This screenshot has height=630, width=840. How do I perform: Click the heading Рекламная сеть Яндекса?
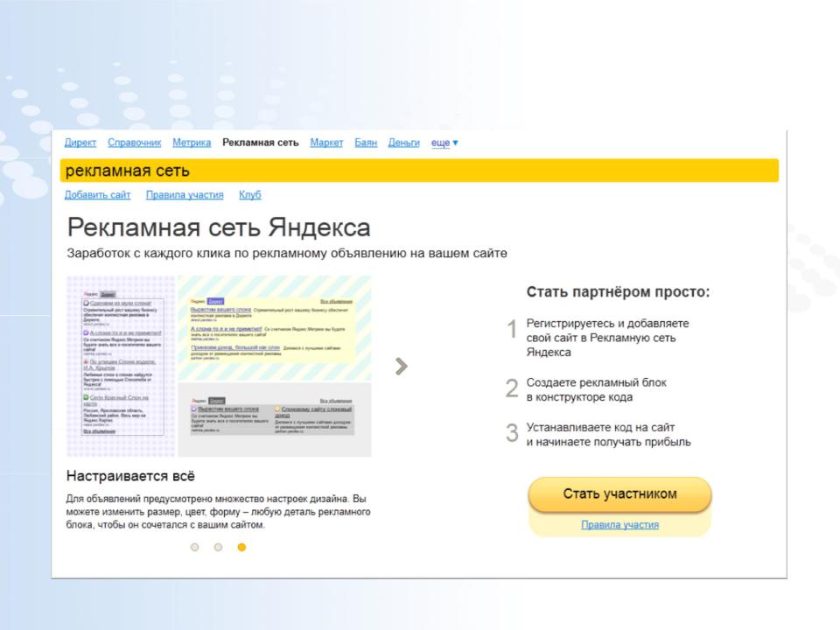tap(219, 227)
